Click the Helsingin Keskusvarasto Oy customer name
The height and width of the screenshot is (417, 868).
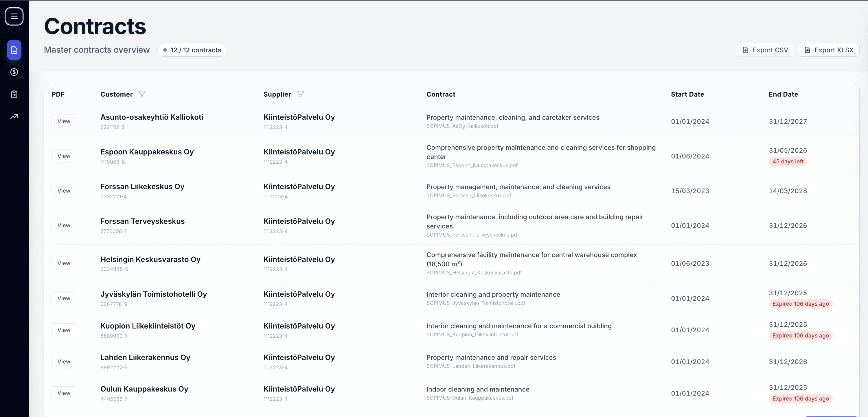point(150,259)
